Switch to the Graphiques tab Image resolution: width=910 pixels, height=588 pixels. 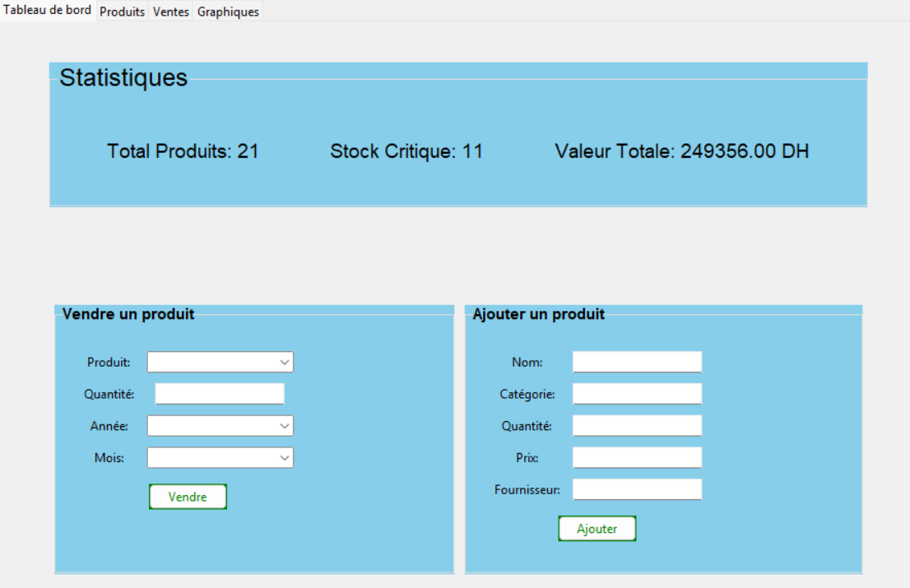pos(227,12)
